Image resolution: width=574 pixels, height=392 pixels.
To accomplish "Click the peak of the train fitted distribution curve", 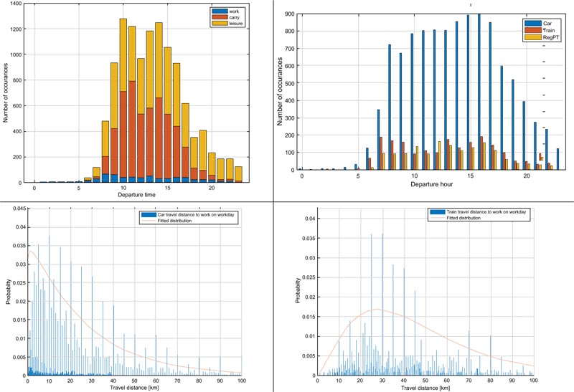I will click(378, 310).
